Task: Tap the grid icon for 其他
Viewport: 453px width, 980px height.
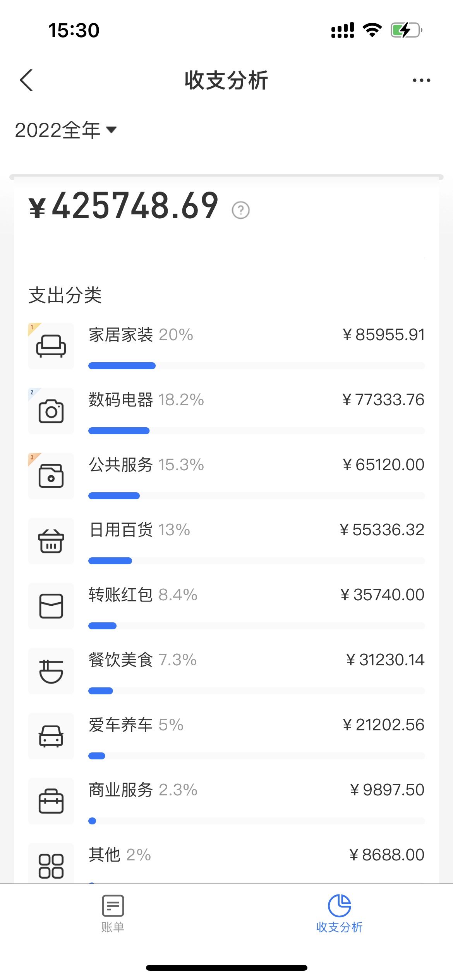Action: 51,866
